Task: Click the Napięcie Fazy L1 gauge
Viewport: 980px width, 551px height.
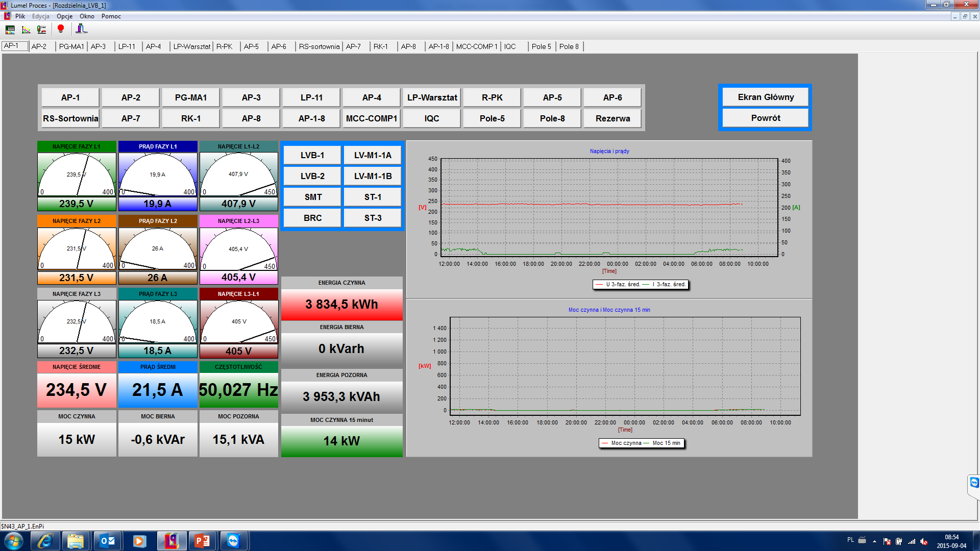Action: [77, 176]
